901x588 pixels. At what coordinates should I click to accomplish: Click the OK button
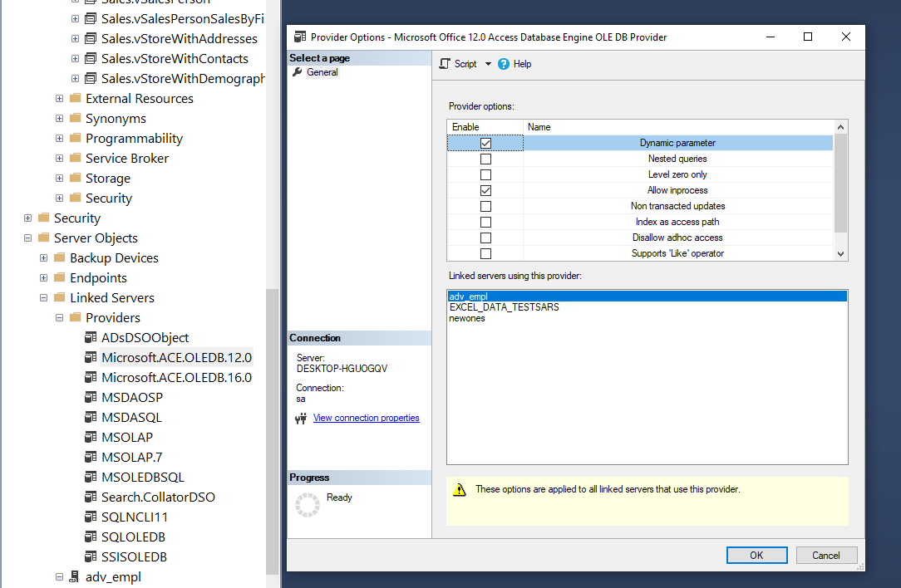coord(756,555)
